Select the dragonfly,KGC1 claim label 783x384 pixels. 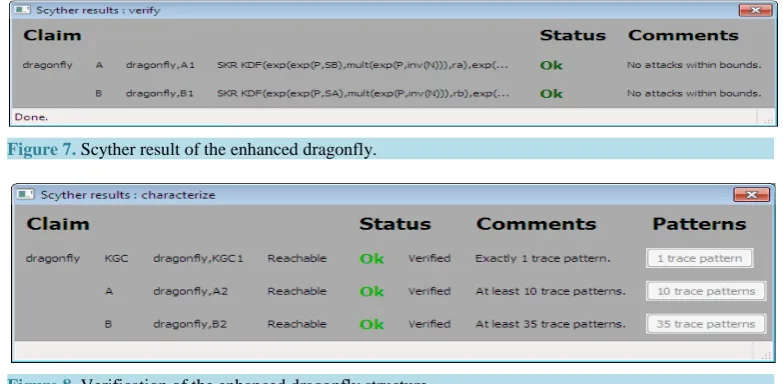(198, 259)
